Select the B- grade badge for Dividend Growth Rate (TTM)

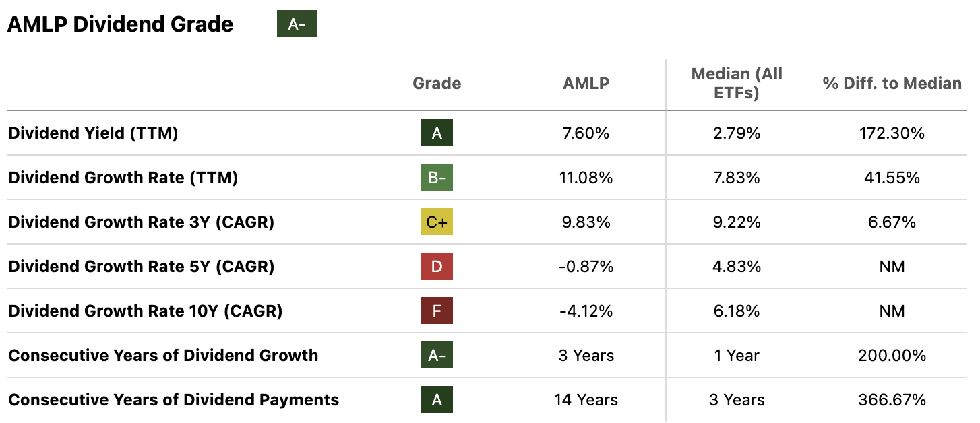[437, 178]
